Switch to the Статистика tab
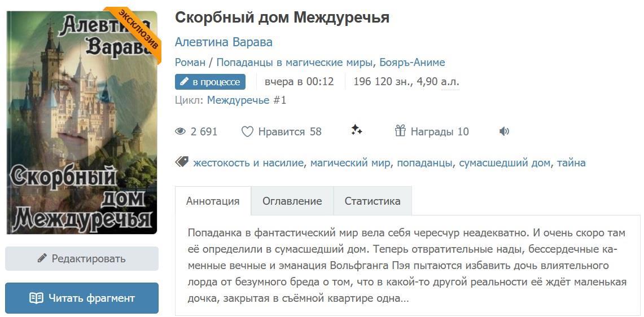 click(373, 201)
